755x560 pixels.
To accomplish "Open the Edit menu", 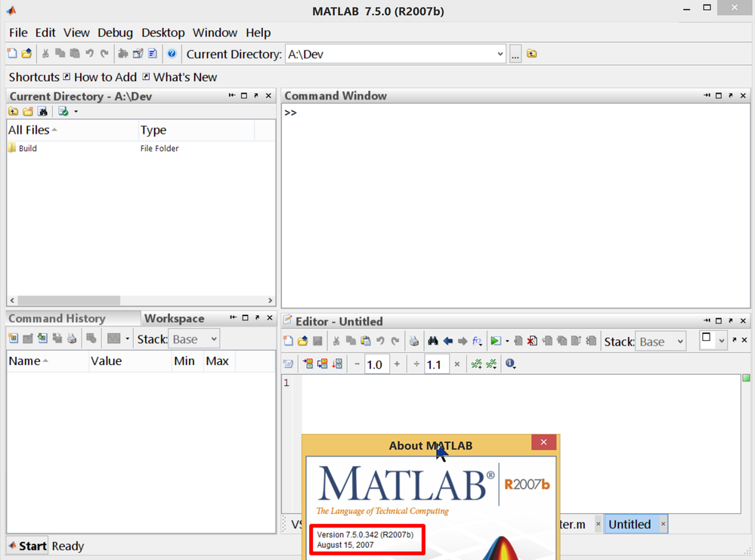I will pyautogui.click(x=45, y=32).
